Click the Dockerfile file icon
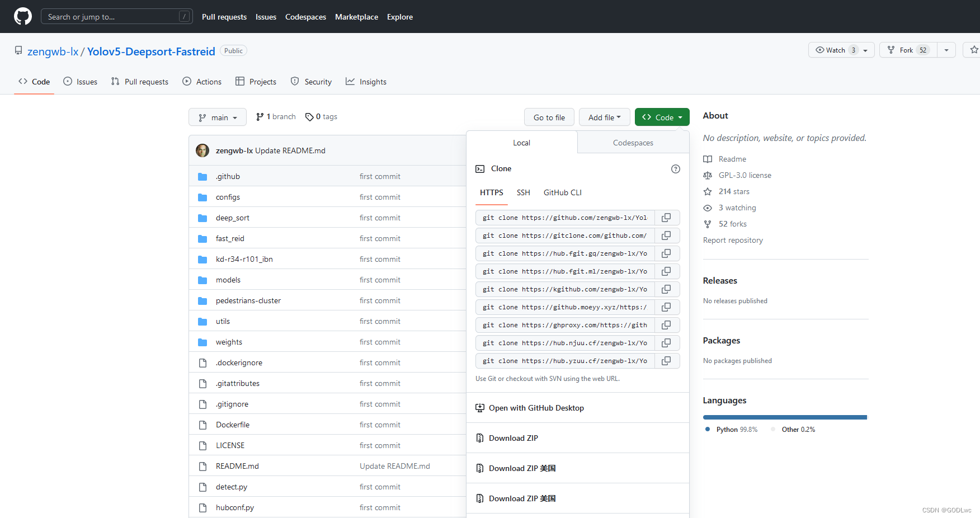980x518 pixels. click(x=202, y=425)
